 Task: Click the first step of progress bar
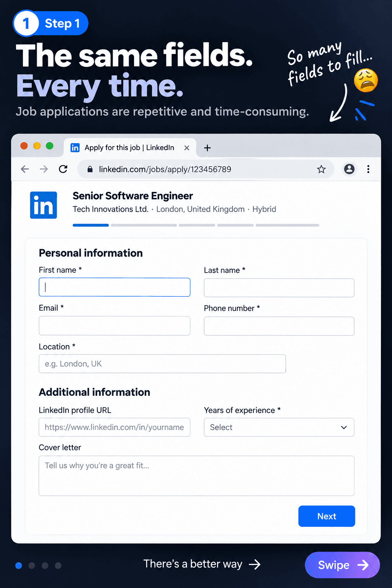tap(91, 225)
